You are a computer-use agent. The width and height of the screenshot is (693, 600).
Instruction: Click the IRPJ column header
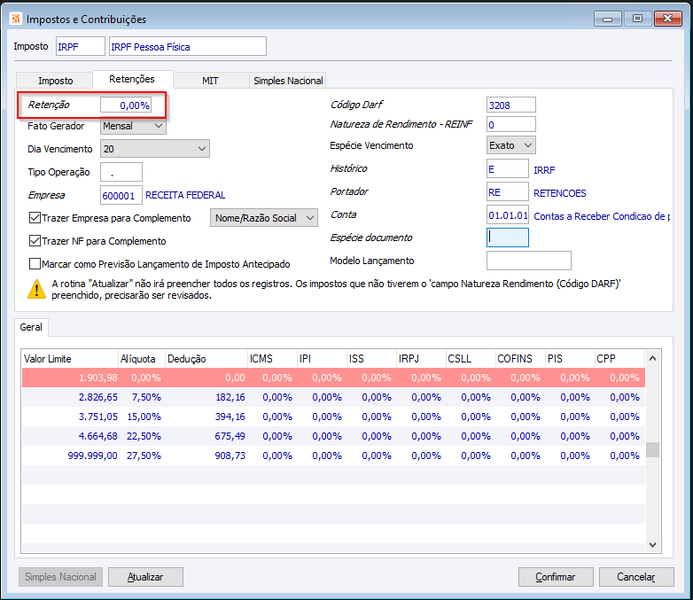pyautogui.click(x=421, y=358)
